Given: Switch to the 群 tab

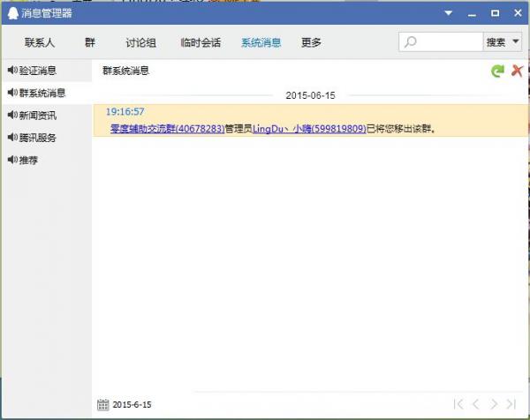Looking at the screenshot, I should tap(90, 42).
